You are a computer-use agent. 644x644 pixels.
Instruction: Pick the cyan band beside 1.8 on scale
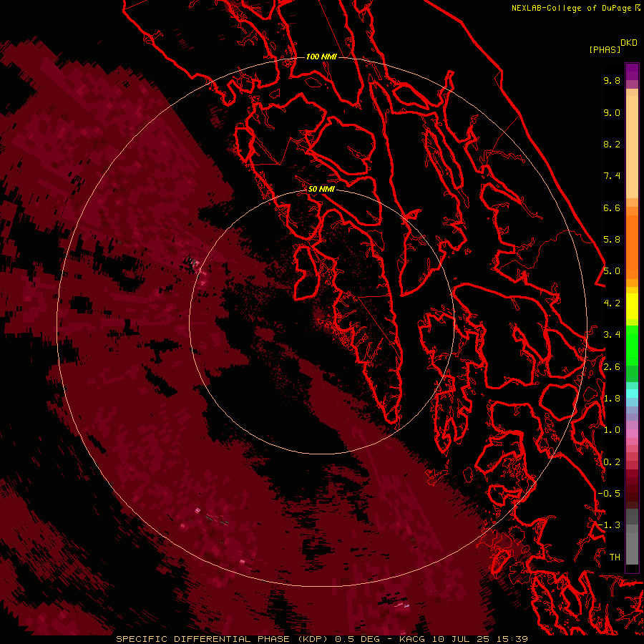[632, 394]
